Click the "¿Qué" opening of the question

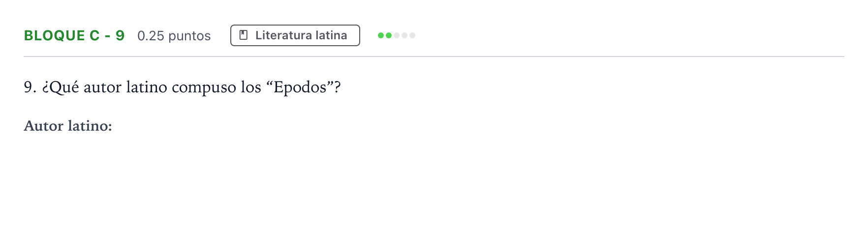tap(61, 87)
